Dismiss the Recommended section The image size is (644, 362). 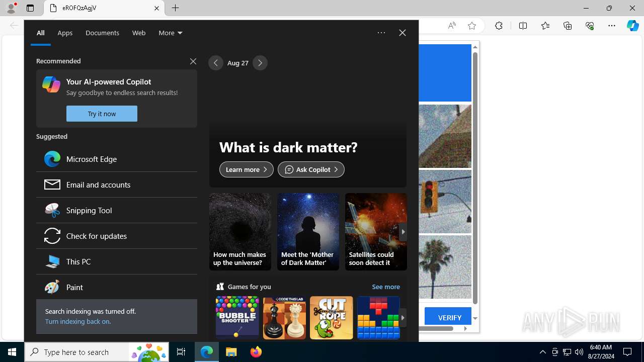click(193, 61)
